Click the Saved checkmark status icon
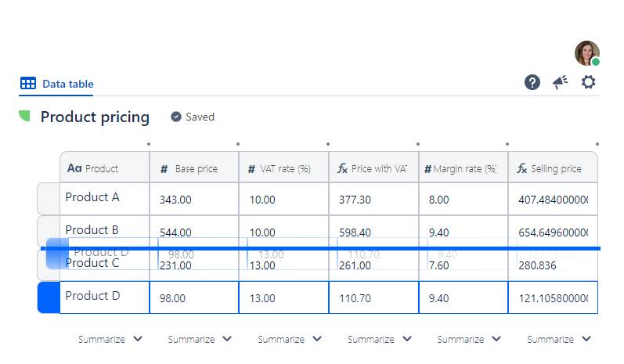Viewport: 624px width, 364px height. point(176,117)
